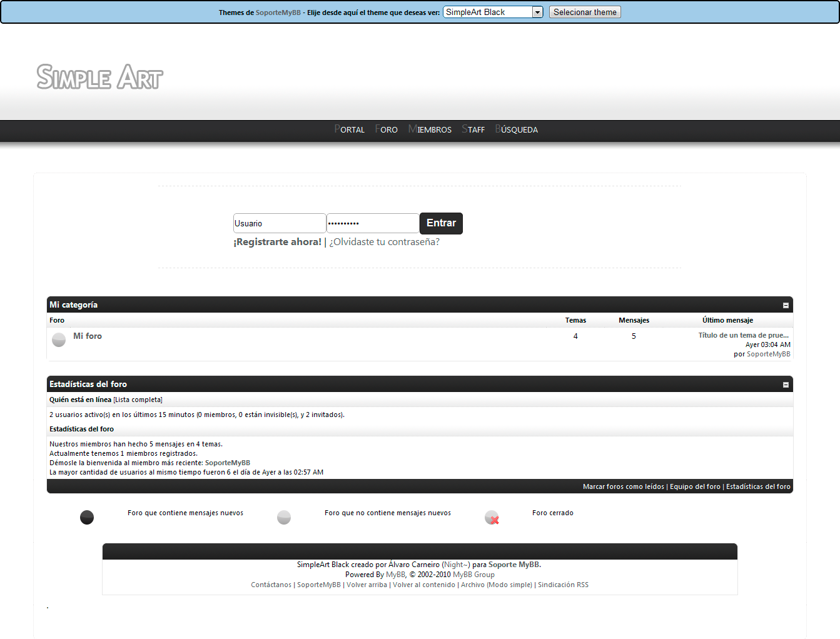Click the Mi foro status icon
Image resolution: width=840 pixels, height=639 pixels.
click(x=59, y=340)
